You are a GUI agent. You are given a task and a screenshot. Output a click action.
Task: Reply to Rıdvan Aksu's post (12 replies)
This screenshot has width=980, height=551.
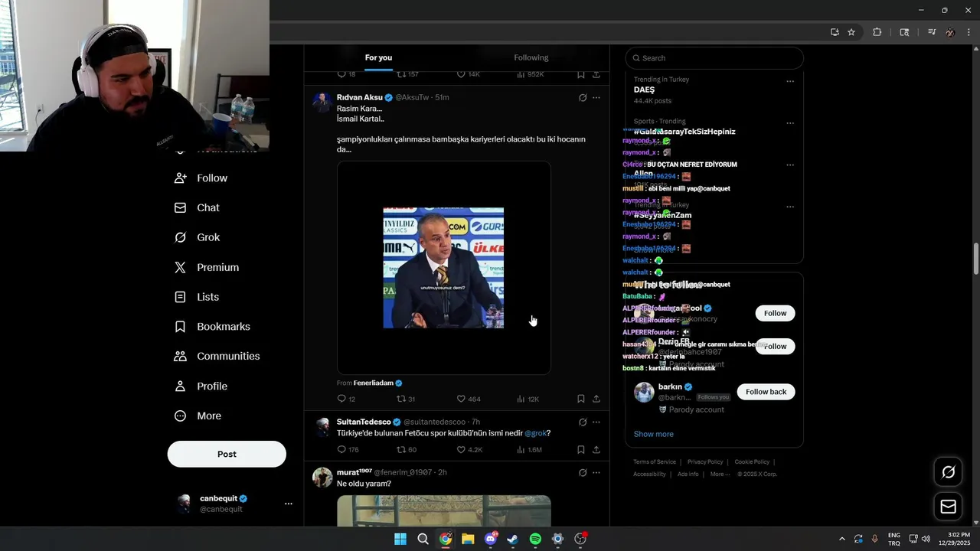pyautogui.click(x=346, y=399)
